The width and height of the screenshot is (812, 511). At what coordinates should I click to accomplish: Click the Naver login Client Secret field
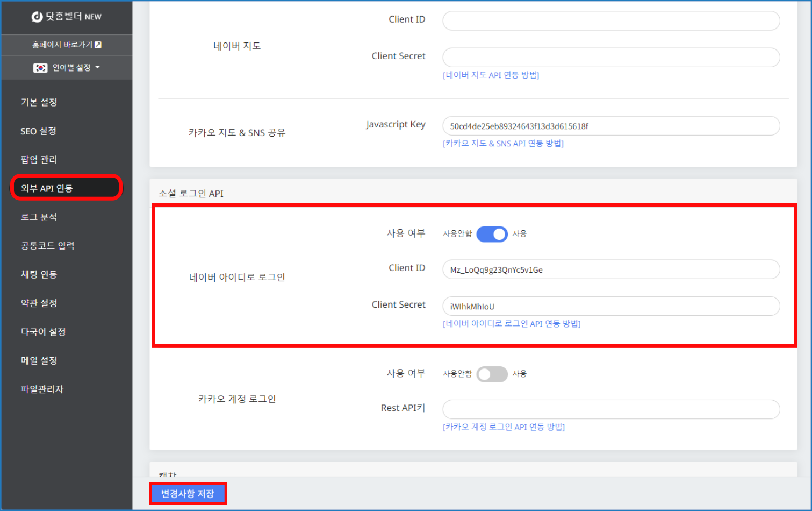pos(610,307)
